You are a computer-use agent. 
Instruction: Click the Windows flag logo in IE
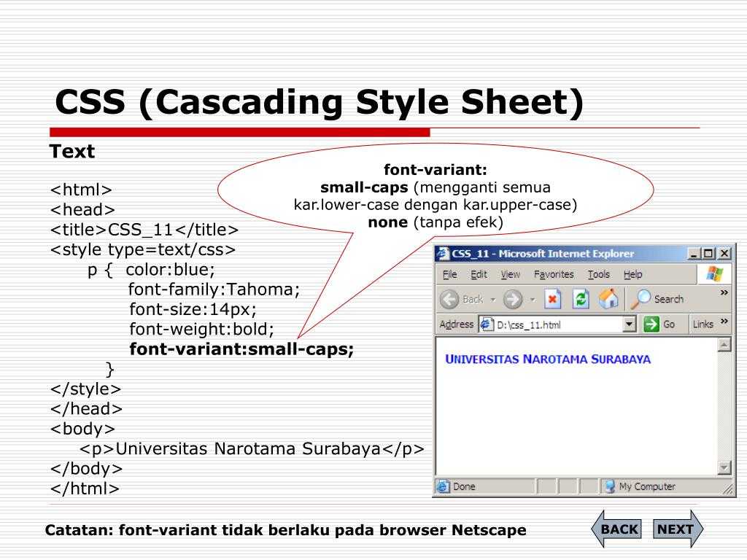[714, 274]
